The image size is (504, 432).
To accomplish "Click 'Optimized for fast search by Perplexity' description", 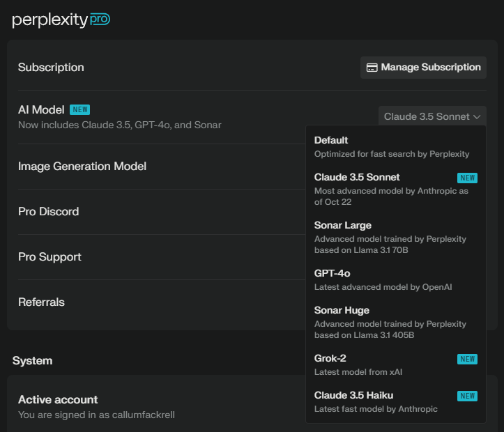I will tap(392, 154).
